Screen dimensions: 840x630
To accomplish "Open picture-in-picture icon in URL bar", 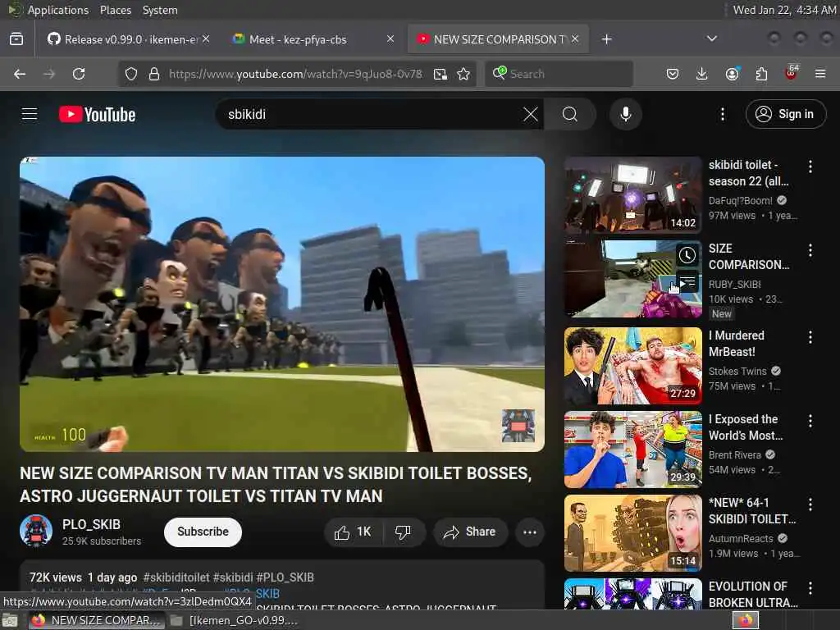I will pos(441,74).
